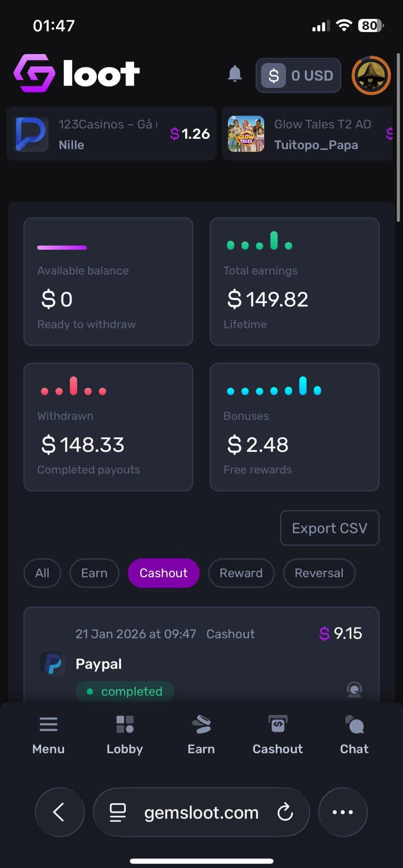Tap your profile avatar picture

[371, 75]
